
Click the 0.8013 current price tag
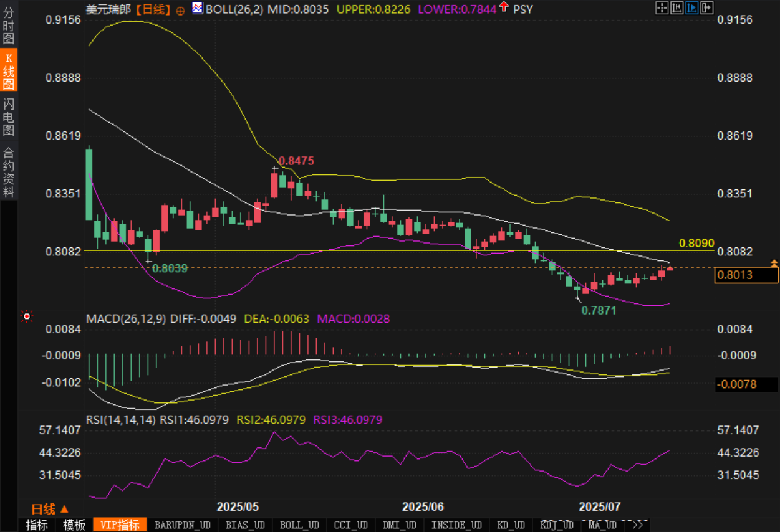click(x=746, y=275)
